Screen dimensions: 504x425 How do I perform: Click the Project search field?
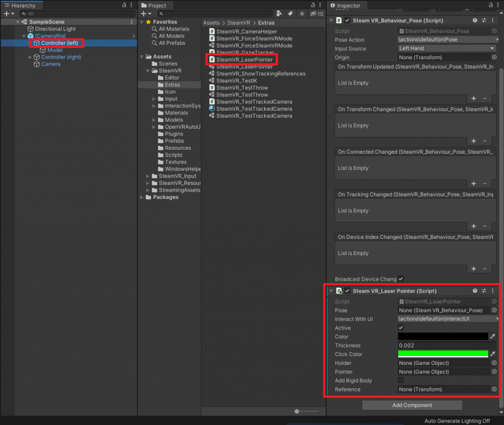(x=215, y=13)
